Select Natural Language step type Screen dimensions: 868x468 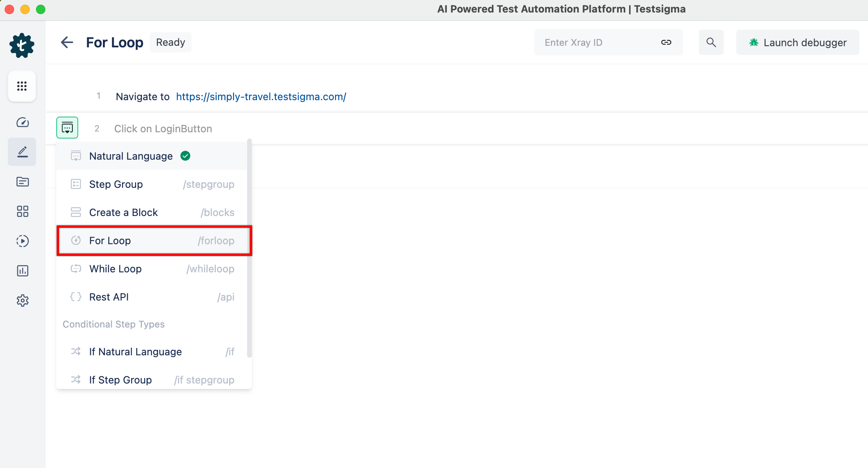coord(152,156)
